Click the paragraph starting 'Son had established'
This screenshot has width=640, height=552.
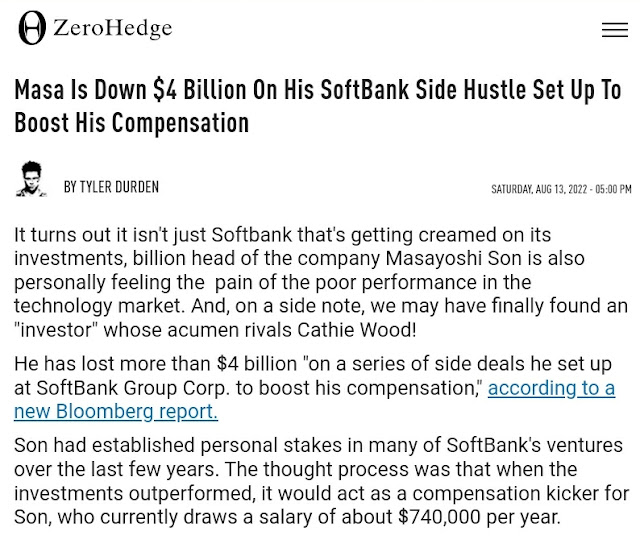point(321,481)
